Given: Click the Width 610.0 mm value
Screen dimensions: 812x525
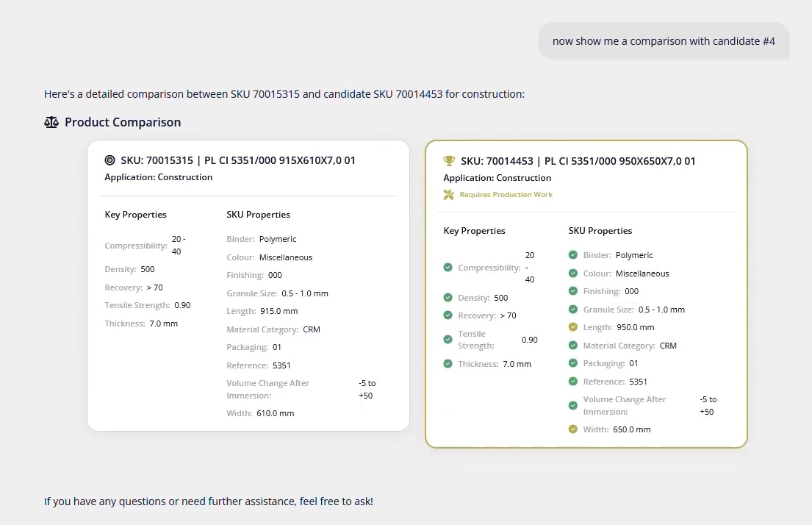Looking at the screenshot, I should click(x=276, y=413).
